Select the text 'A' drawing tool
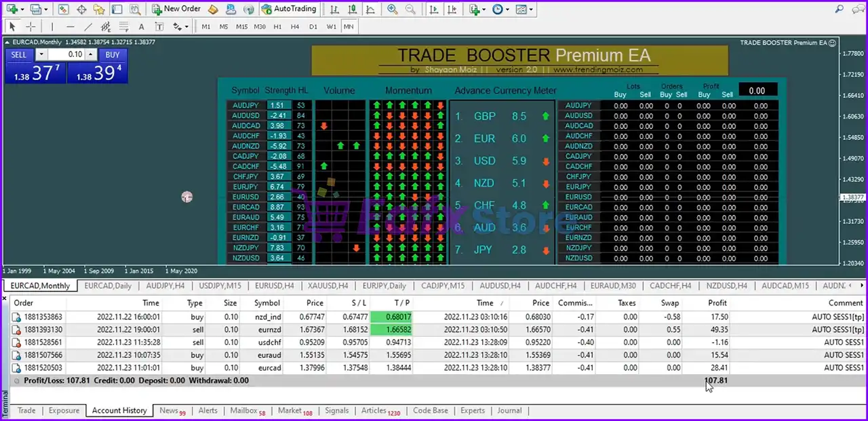Image resolution: width=868 pixels, height=421 pixels. [x=141, y=26]
